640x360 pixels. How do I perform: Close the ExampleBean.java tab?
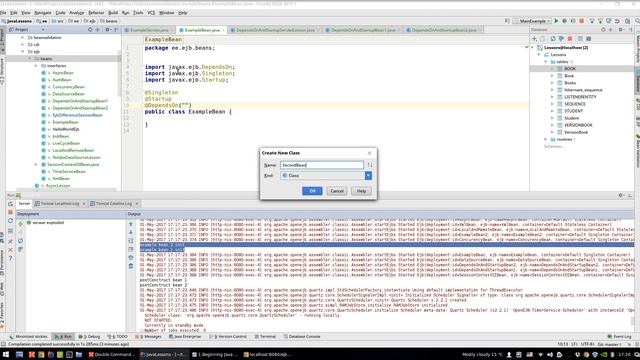tap(223, 30)
